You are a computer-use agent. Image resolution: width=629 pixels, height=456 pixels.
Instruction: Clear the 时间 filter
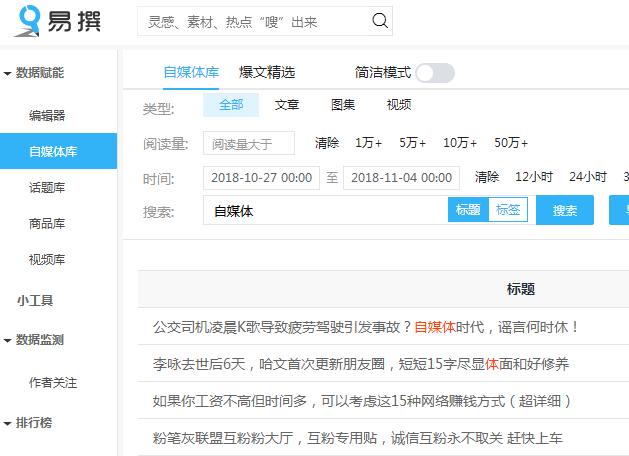487,177
